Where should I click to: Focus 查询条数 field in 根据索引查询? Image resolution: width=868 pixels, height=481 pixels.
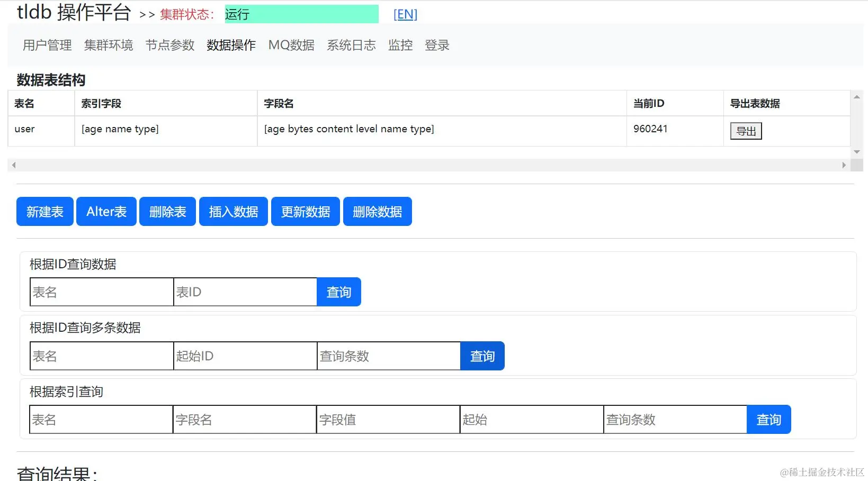click(675, 420)
